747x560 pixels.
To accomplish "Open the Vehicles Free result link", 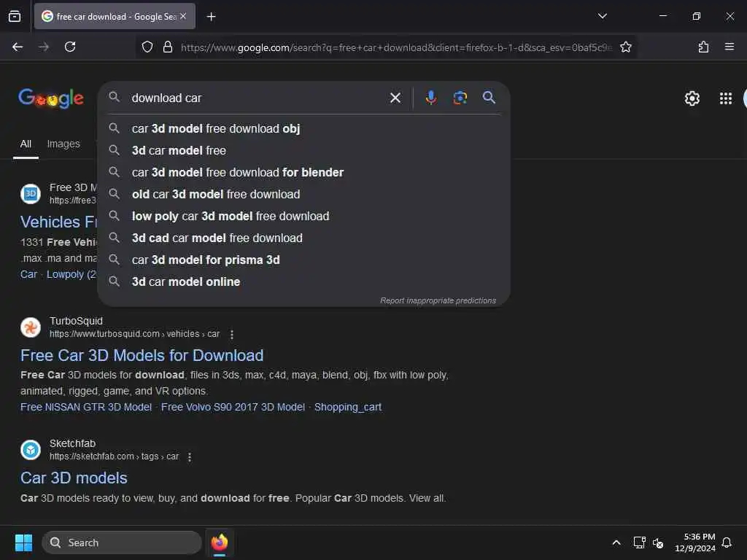I will (x=58, y=222).
